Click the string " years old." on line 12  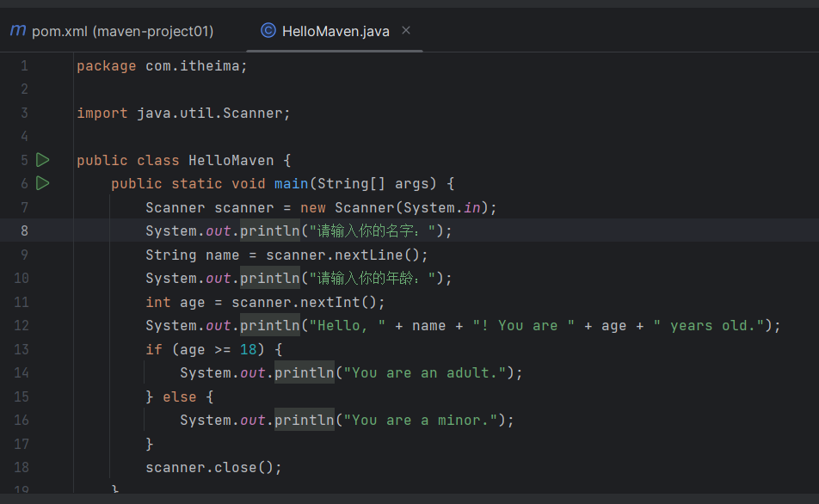(x=709, y=326)
